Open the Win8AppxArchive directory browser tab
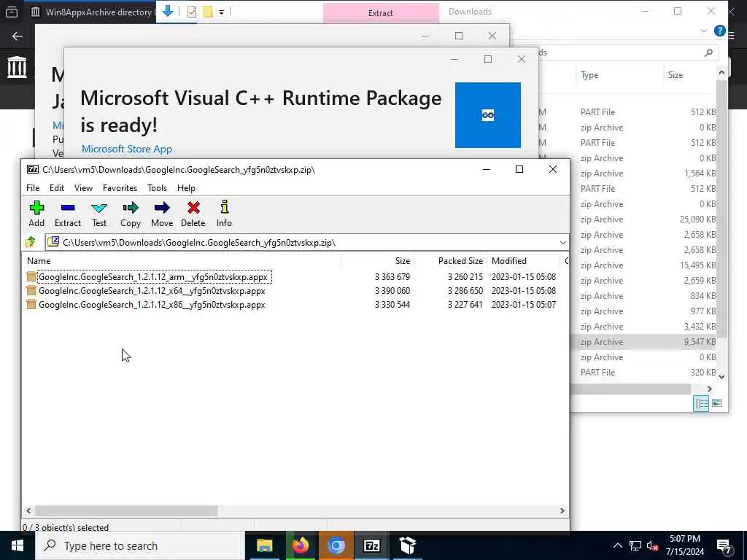The width and height of the screenshot is (747, 560). click(x=90, y=12)
